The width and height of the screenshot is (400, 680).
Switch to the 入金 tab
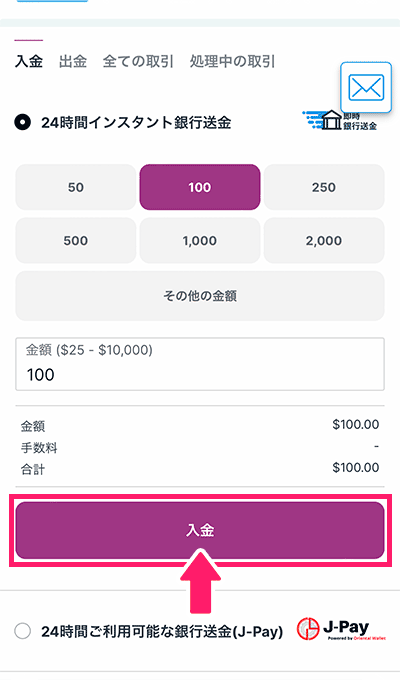tap(29, 61)
